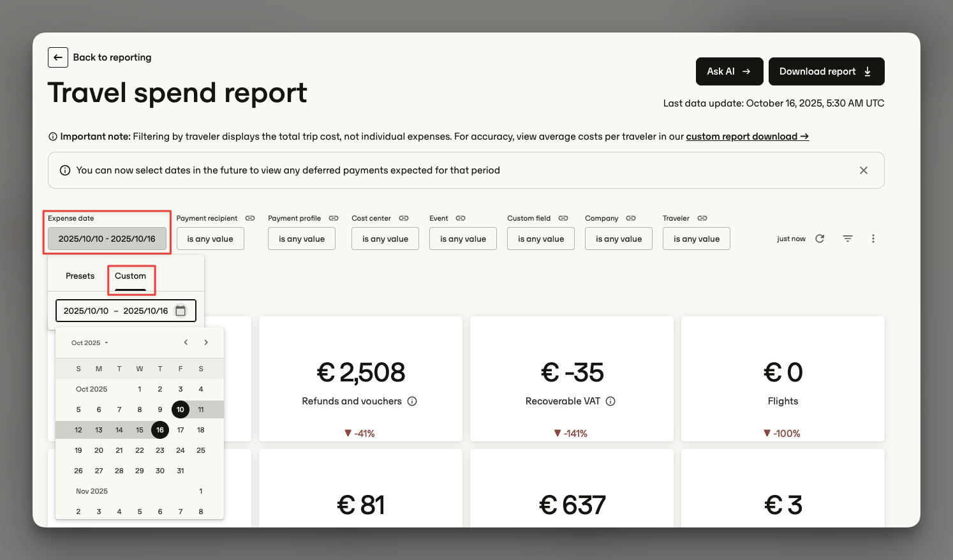Viewport: 953px width, 560px height.
Task: Open the Oct 2025 month selector
Action: pos(90,343)
